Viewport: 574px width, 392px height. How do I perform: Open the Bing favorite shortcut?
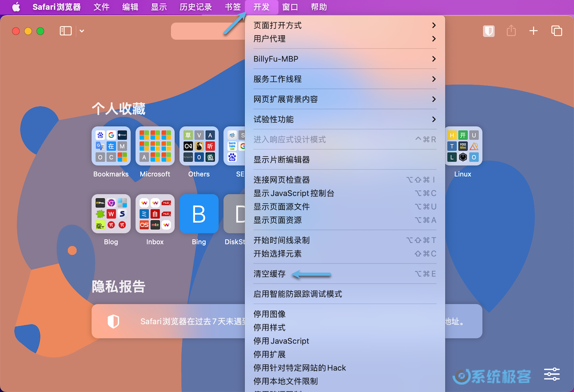tap(199, 214)
